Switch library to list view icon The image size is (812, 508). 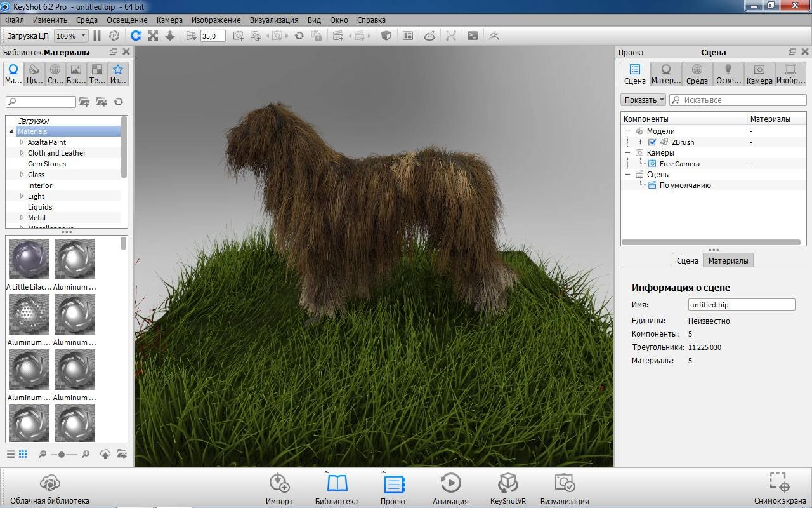point(11,454)
